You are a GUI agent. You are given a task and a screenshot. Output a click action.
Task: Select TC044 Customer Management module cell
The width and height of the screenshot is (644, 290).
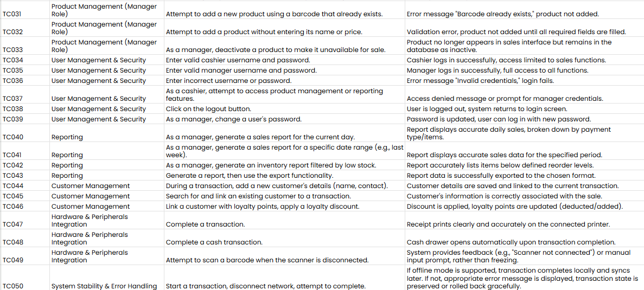[x=107, y=186]
